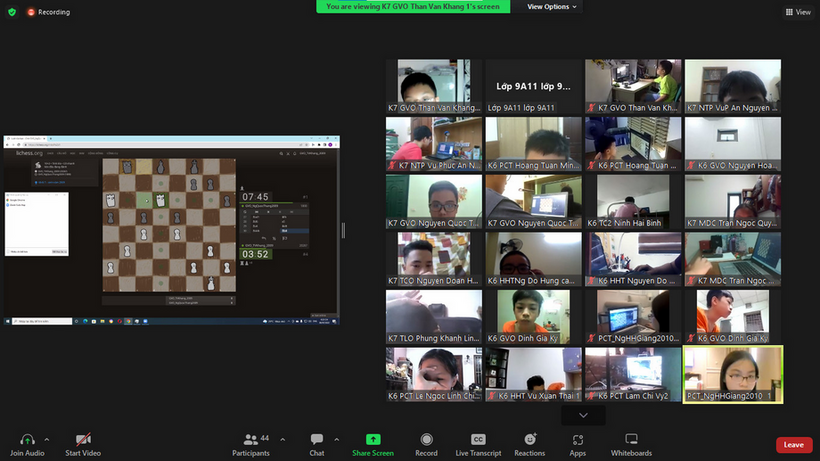This screenshot has height=461, width=820.
Task: Select the highlighted PCT_NgHHGiang2010 video tile
Action: click(732, 374)
